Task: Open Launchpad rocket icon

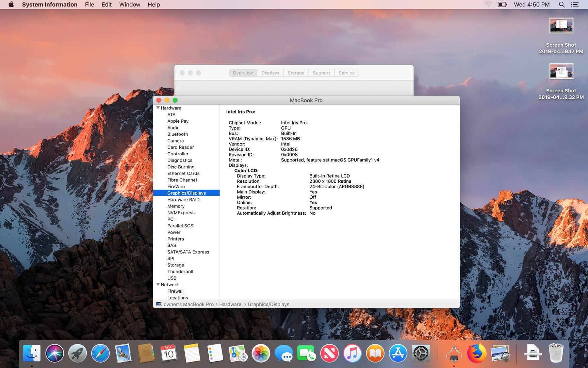Action: (x=77, y=353)
